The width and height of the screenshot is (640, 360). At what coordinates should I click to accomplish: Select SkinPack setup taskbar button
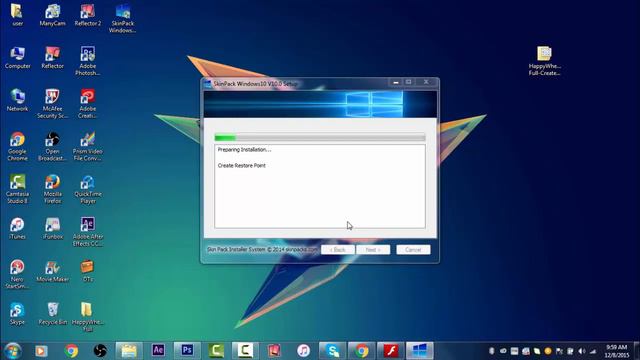pyautogui.click(x=420, y=351)
